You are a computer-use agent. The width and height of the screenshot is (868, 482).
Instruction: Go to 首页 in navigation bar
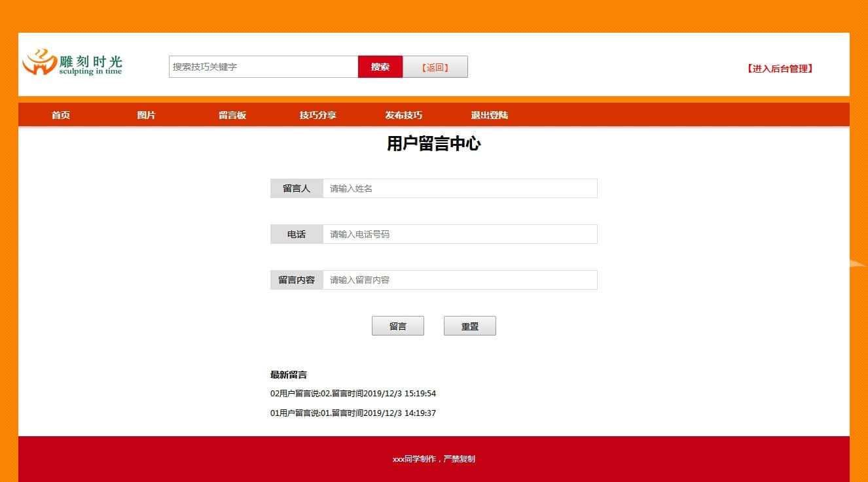(61, 115)
